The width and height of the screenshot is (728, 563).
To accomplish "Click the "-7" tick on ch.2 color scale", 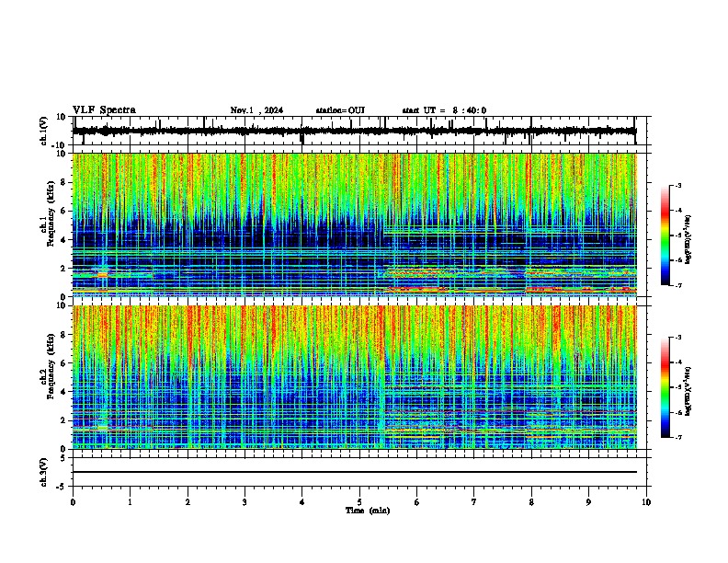I will pyautogui.click(x=677, y=437).
